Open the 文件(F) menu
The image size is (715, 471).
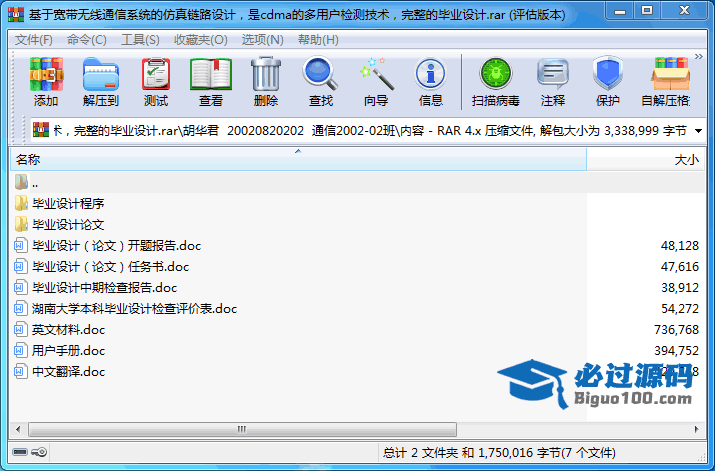click(x=34, y=39)
